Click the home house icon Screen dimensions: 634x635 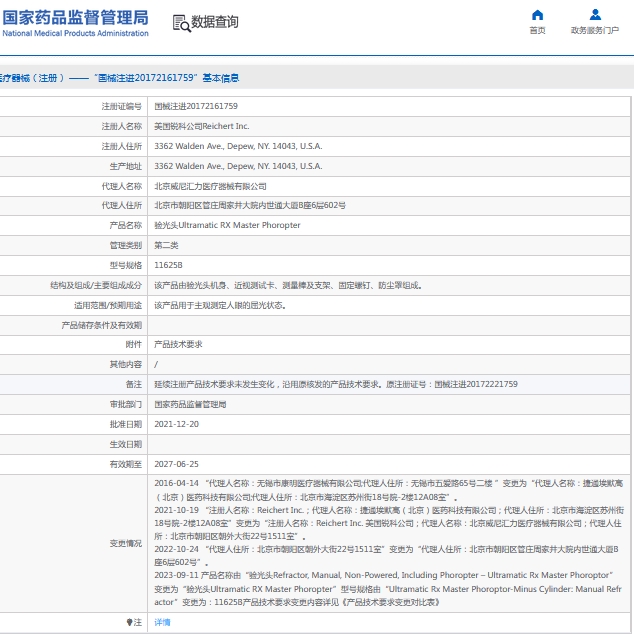537,15
